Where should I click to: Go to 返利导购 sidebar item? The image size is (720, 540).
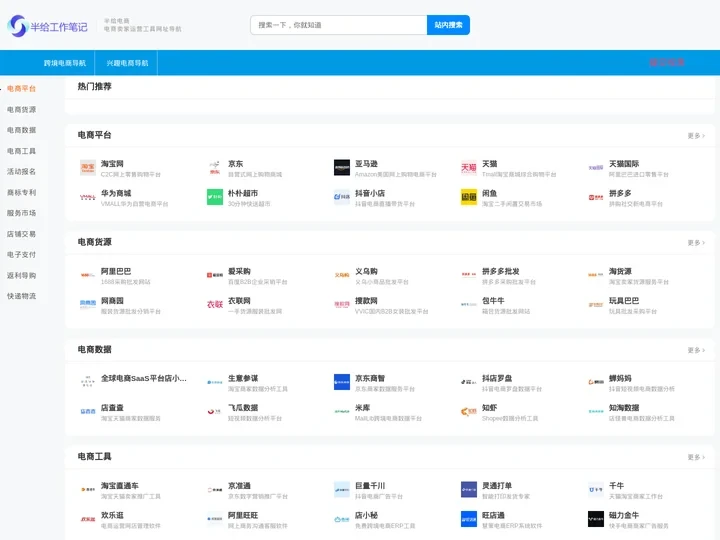[21, 276]
